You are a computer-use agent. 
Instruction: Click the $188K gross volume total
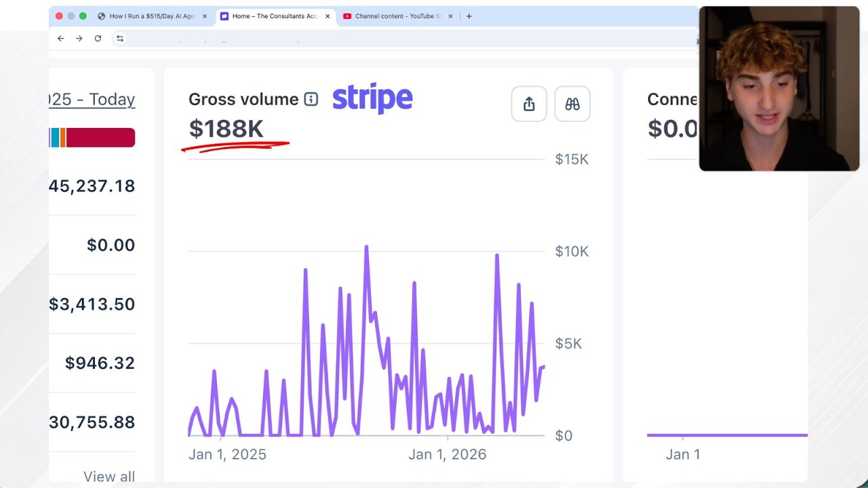(226, 128)
